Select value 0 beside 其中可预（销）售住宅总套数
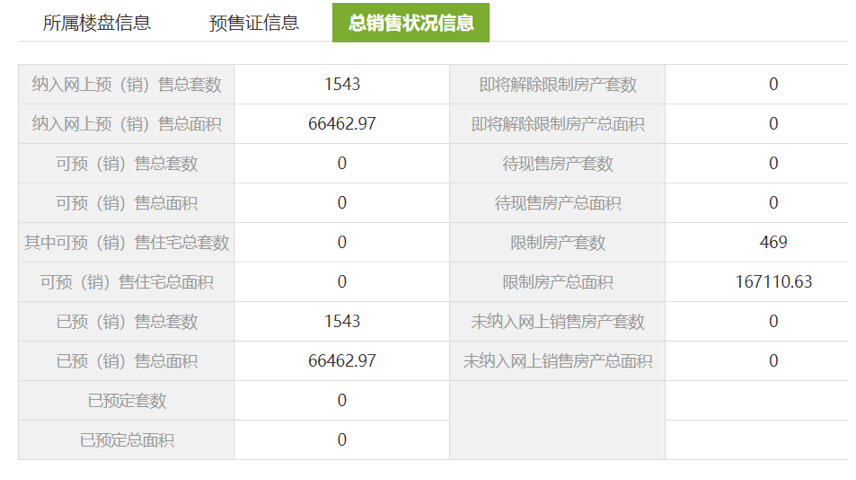 coord(342,242)
